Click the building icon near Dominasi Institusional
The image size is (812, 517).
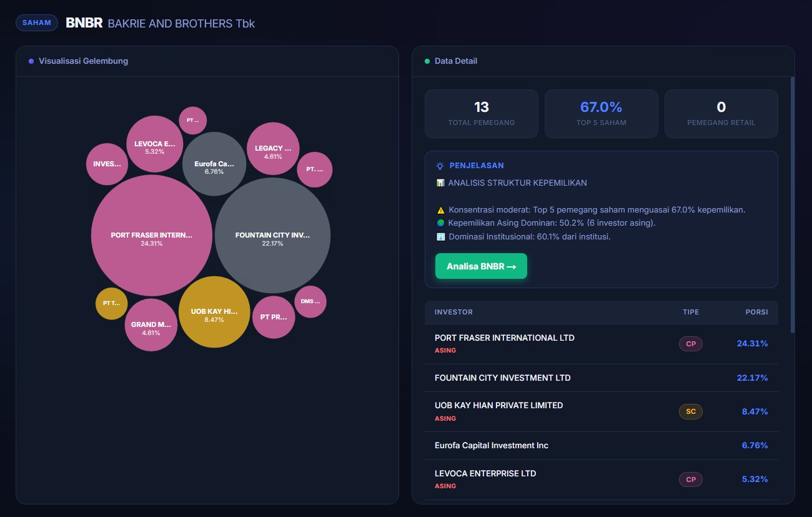pos(441,237)
